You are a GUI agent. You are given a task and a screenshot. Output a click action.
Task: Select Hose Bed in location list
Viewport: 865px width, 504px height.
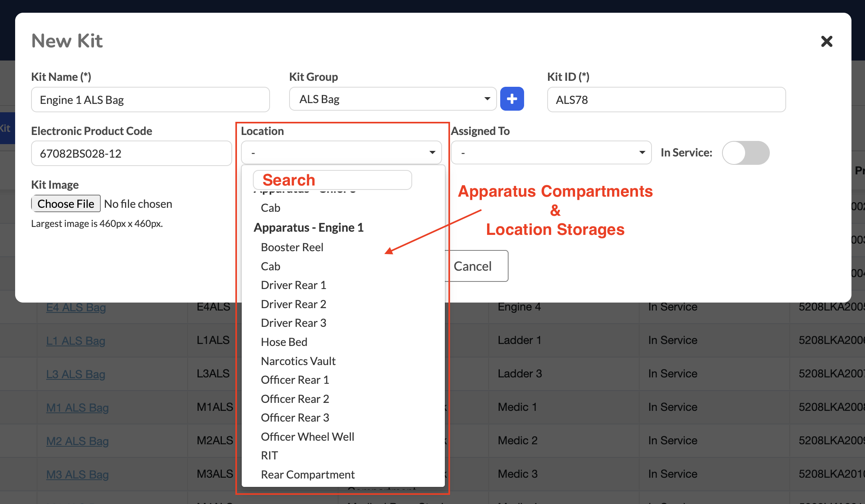[x=284, y=342]
